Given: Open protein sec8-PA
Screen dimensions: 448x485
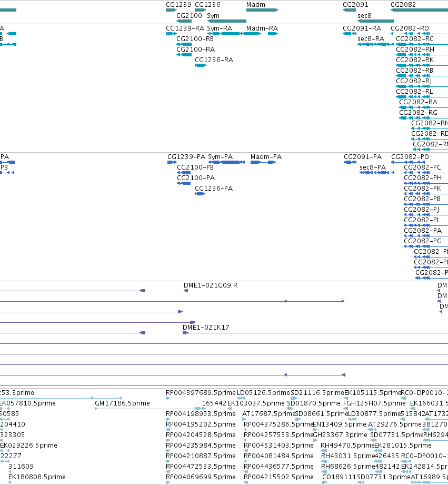Looking at the screenshot, I should point(377,173).
